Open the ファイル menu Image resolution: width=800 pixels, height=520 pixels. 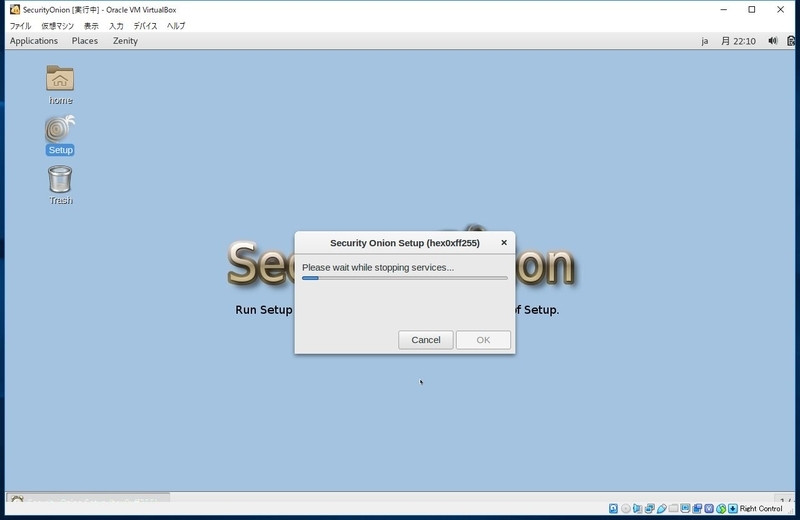[x=20, y=26]
